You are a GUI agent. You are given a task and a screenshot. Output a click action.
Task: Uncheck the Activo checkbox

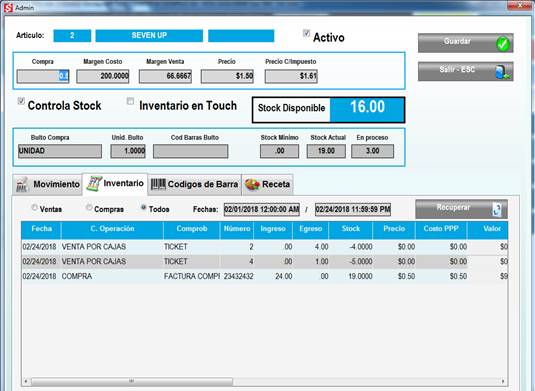306,33
